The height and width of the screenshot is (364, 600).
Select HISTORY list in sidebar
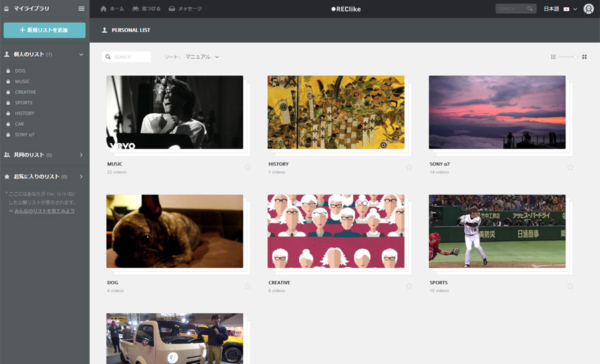pyautogui.click(x=25, y=113)
